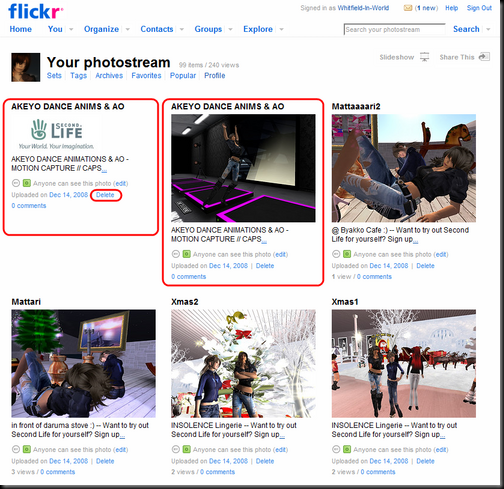The image size is (504, 489).
Task: Open the Mattari photo thumbnail
Action: point(83,364)
